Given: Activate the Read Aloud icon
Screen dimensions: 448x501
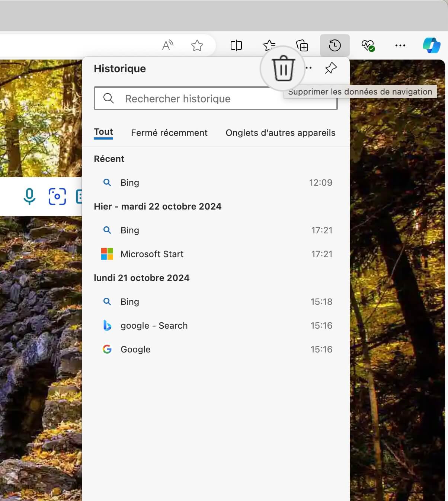Looking at the screenshot, I should point(168,45).
